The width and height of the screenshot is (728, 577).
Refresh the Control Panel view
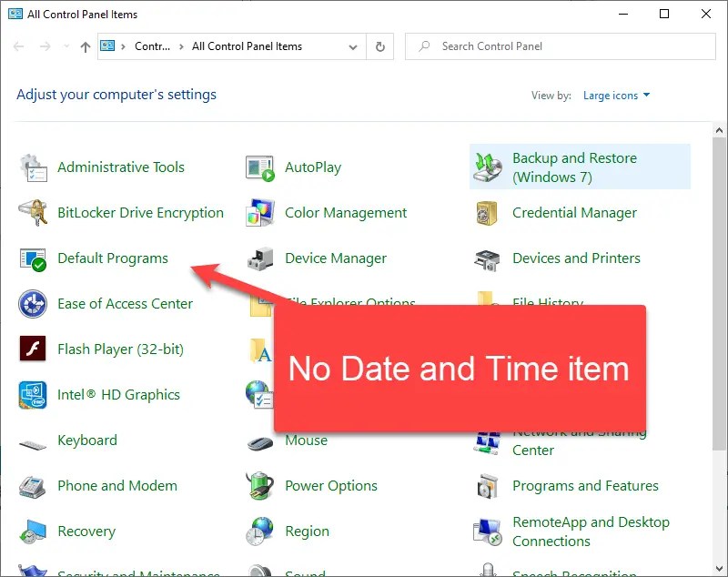tap(381, 46)
